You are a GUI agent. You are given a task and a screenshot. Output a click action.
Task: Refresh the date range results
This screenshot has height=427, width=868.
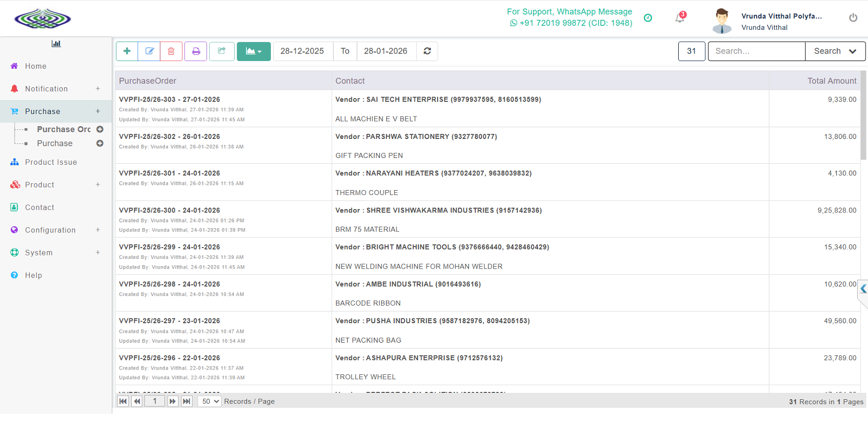point(427,51)
